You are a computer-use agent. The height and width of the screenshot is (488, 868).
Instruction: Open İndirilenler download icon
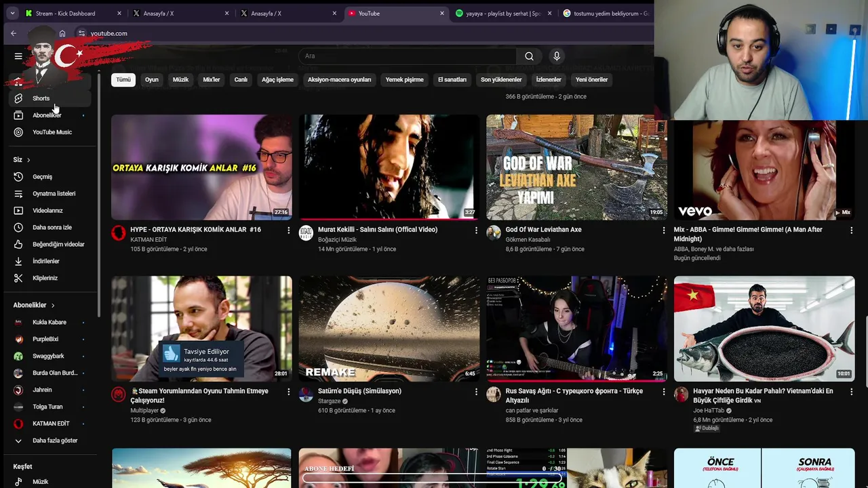coord(18,261)
